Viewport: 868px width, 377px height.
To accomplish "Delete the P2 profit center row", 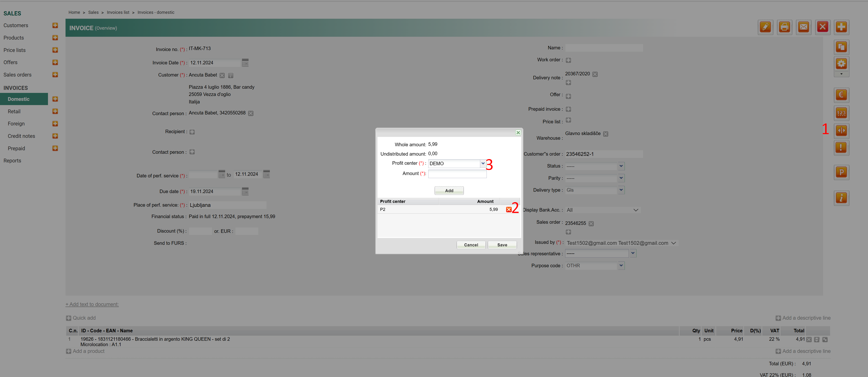I will (509, 209).
